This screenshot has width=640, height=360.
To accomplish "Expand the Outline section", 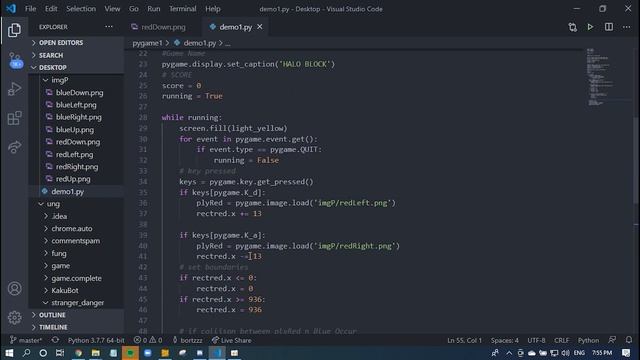I will pyautogui.click(x=77, y=315).
